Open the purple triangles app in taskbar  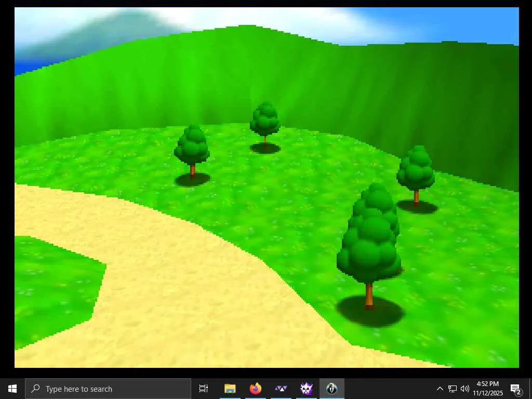[281, 389]
